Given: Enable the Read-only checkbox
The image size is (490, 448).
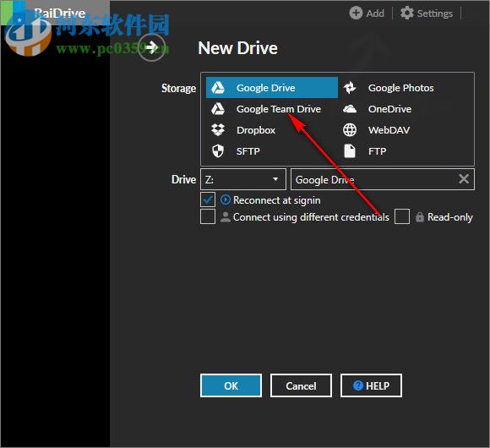Looking at the screenshot, I should click(402, 216).
